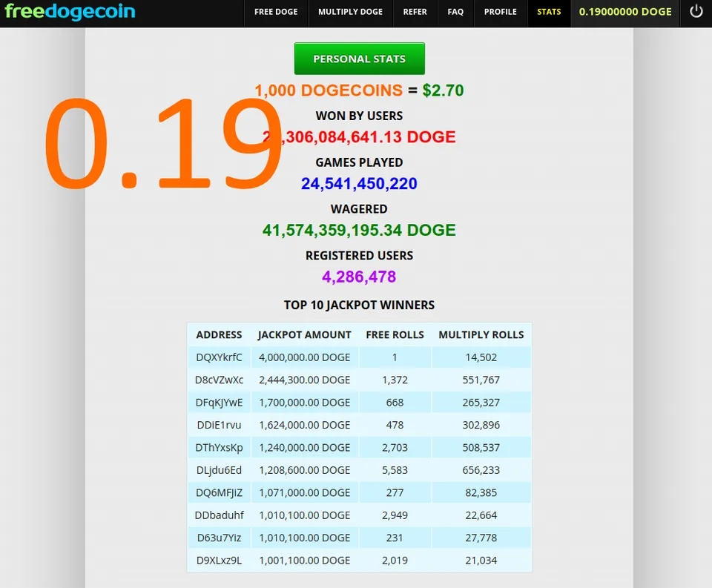The height and width of the screenshot is (588, 712).
Task: Click multiply rolls value 14,502
Action: [x=481, y=357]
